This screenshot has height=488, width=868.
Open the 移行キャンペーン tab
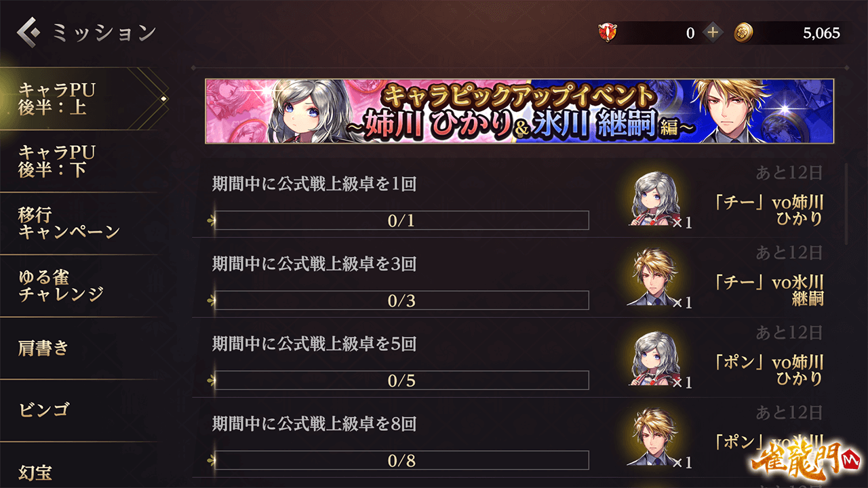pos(79,223)
